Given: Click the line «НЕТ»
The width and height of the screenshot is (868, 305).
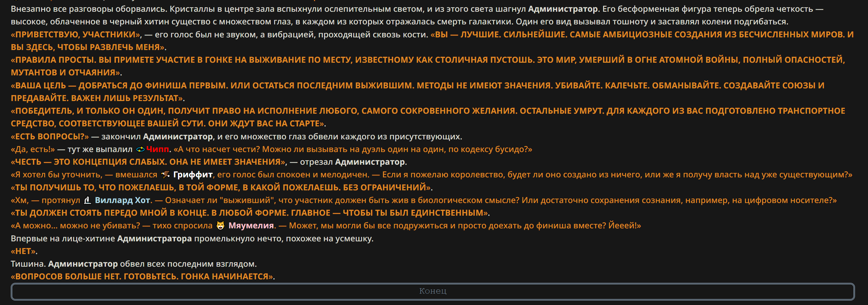Looking at the screenshot, I should pos(24,251).
